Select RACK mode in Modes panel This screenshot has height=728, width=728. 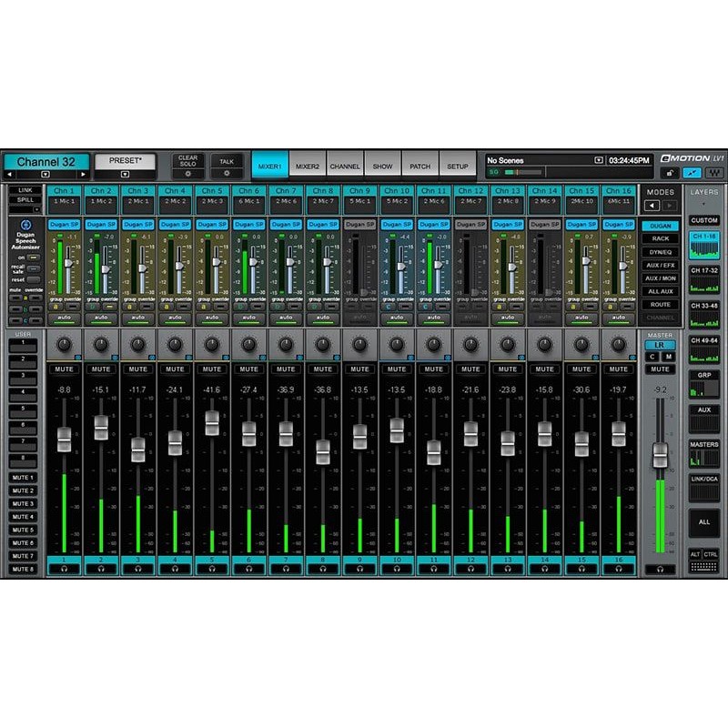coord(661,238)
